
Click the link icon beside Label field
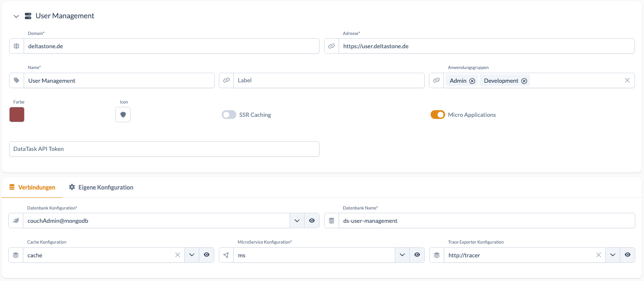point(226,80)
